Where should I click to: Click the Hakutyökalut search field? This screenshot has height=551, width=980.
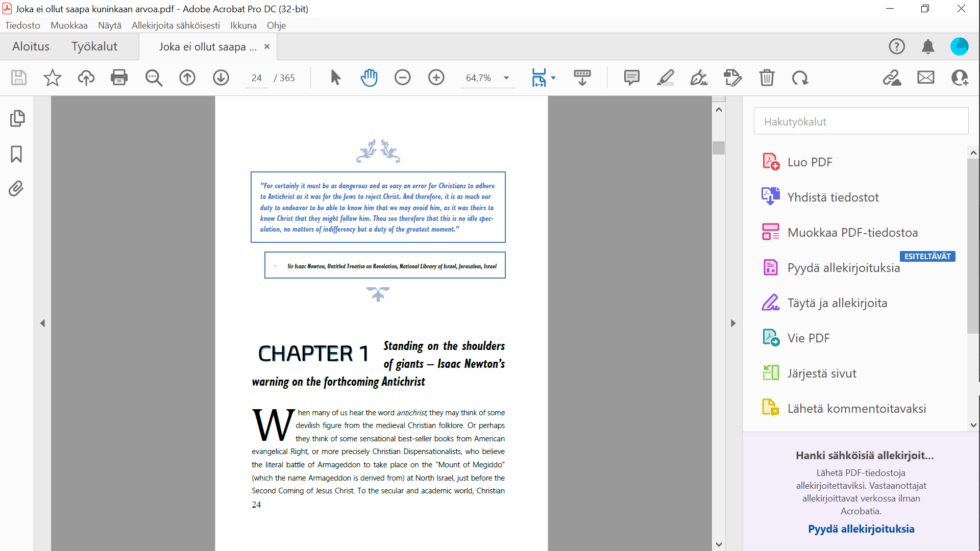[861, 121]
